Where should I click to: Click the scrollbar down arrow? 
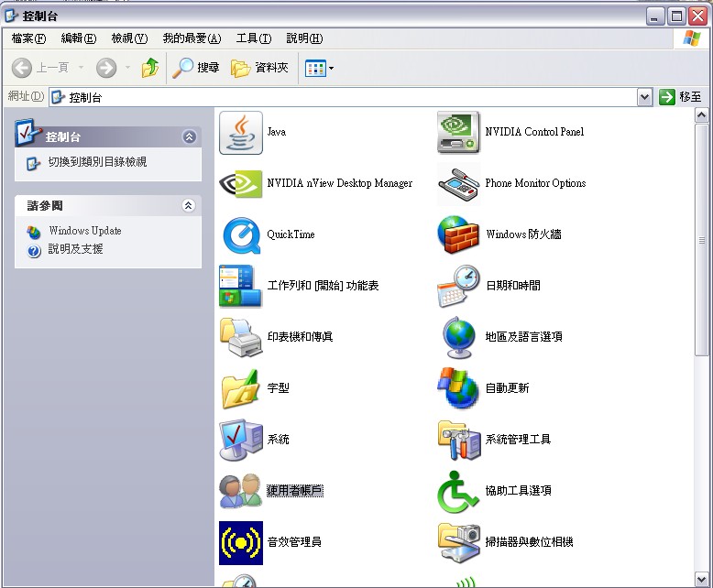[x=701, y=579]
